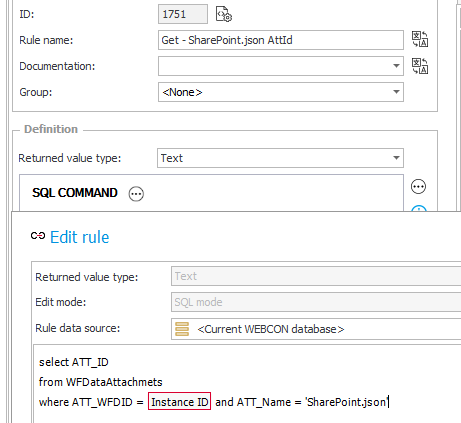Click the ID field showing 1751

point(183,14)
